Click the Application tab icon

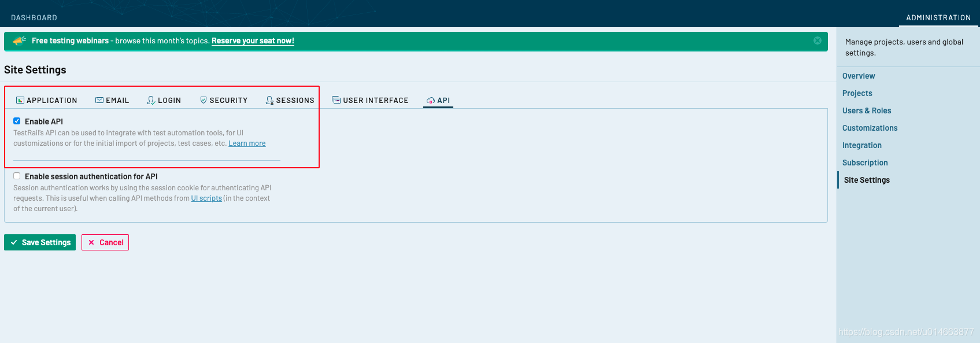[20, 100]
